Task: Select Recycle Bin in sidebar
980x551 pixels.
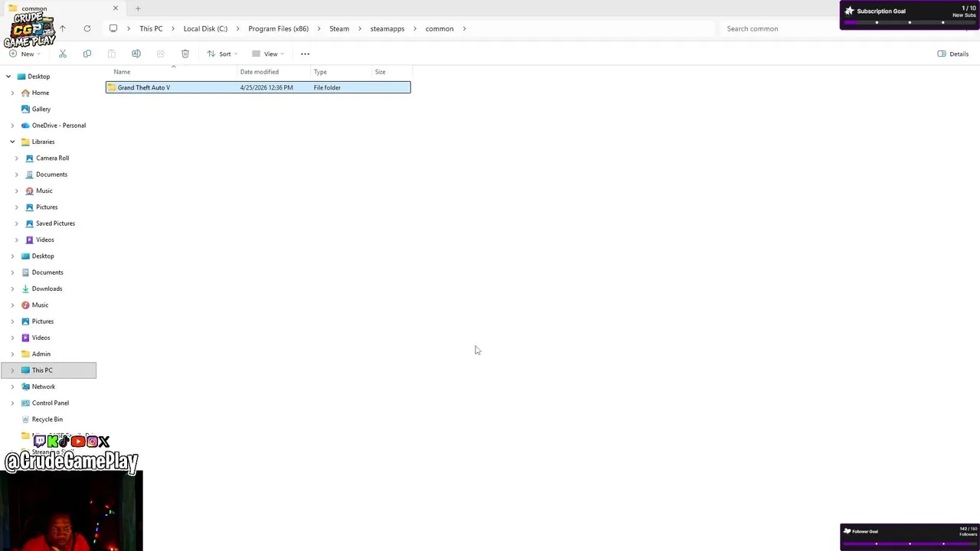Action: tap(47, 419)
